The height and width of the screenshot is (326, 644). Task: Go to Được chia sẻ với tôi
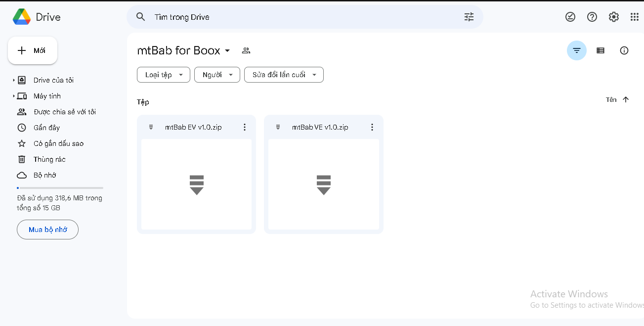[64, 112]
